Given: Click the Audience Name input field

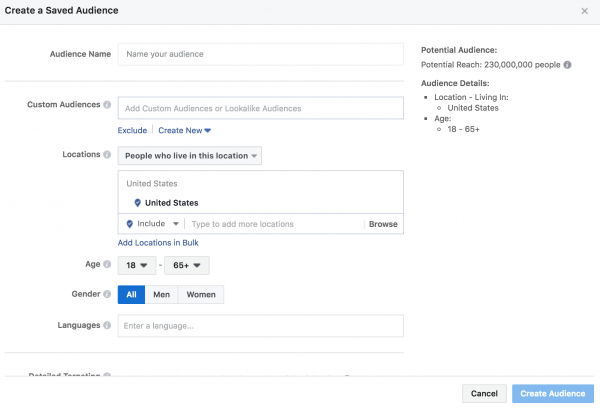Looking at the screenshot, I should coord(261,54).
